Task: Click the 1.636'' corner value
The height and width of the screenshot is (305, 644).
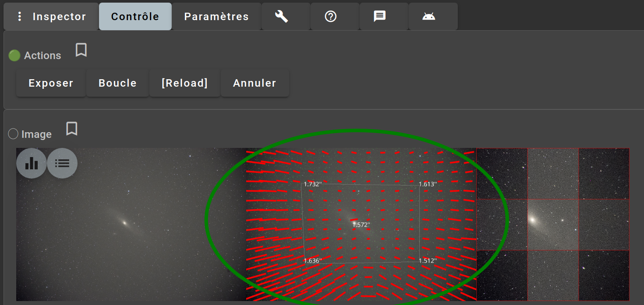Action: (x=313, y=260)
